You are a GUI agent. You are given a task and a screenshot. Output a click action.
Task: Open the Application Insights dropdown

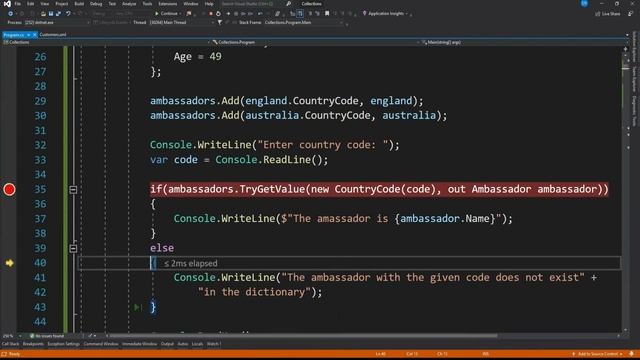click(x=386, y=13)
